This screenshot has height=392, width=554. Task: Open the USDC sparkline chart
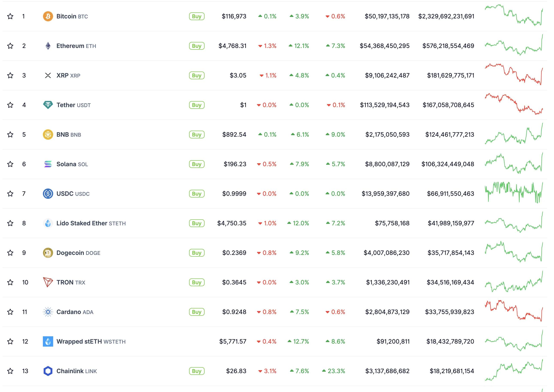[x=514, y=192]
